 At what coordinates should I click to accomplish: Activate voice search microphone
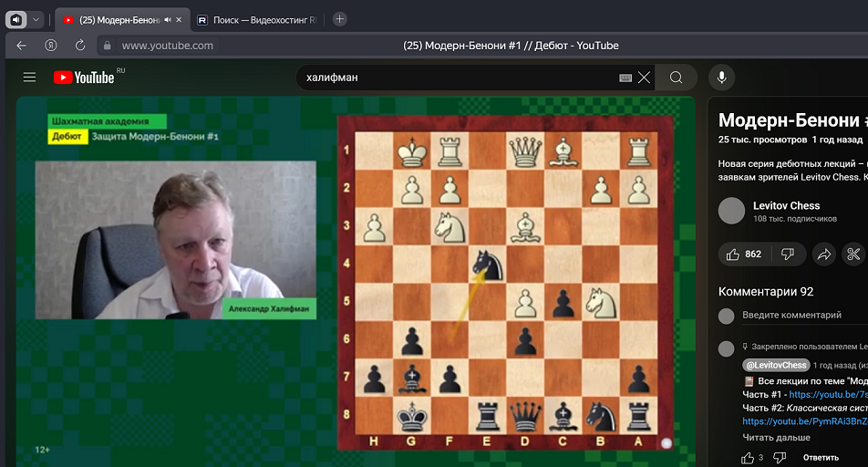point(721,78)
